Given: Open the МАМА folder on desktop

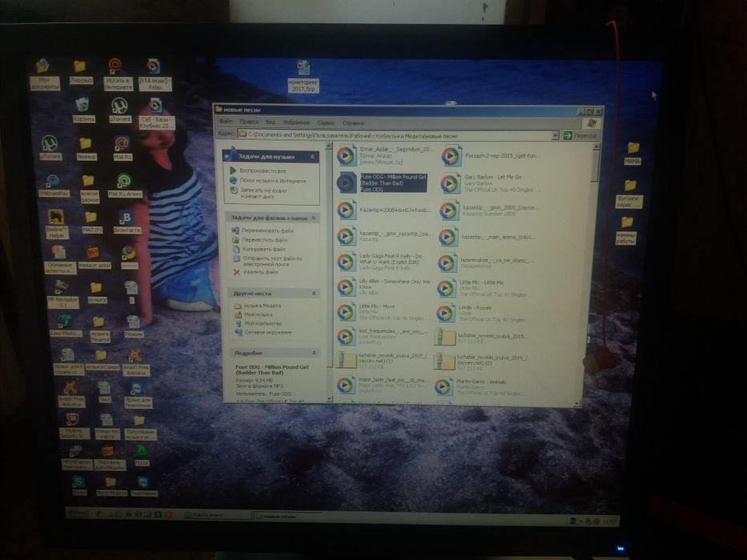Looking at the screenshot, I should (x=633, y=154).
